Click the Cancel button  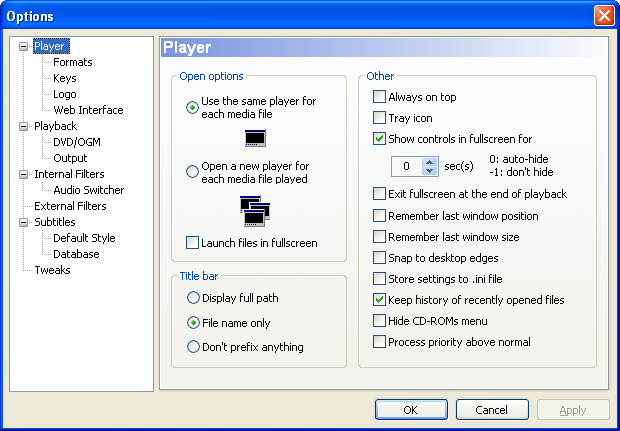pyautogui.click(x=491, y=410)
